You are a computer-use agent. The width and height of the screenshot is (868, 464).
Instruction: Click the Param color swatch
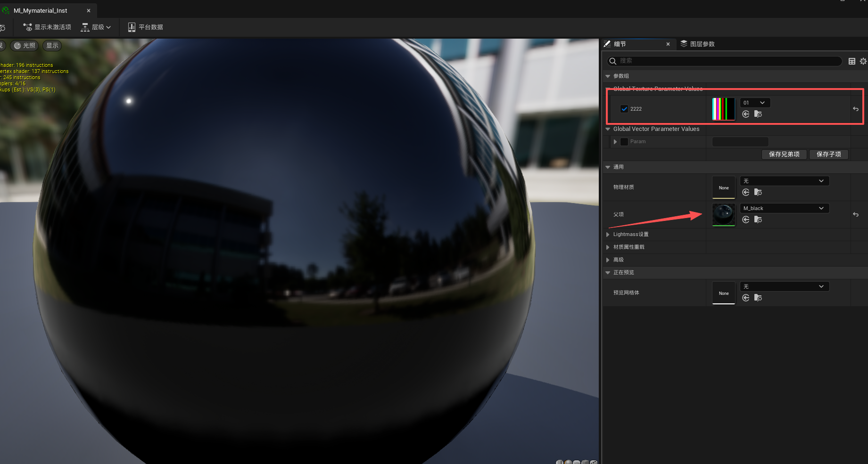coord(740,142)
